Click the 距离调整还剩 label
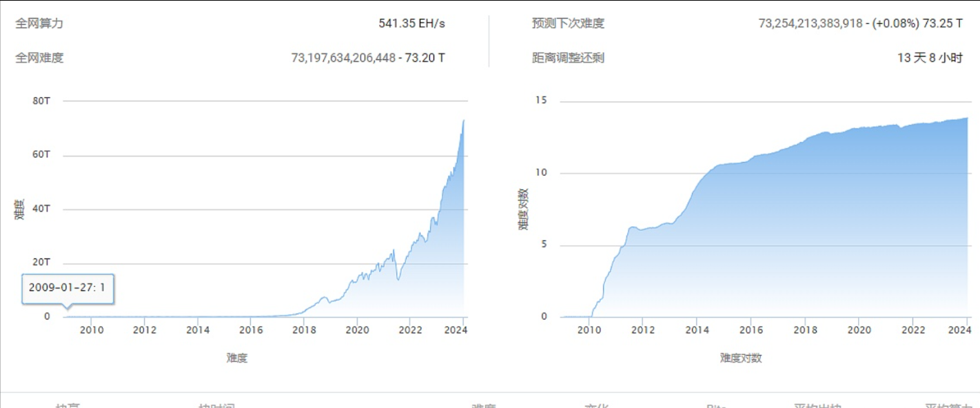The height and width of the screenshot is (408, 980). [568, 58]
